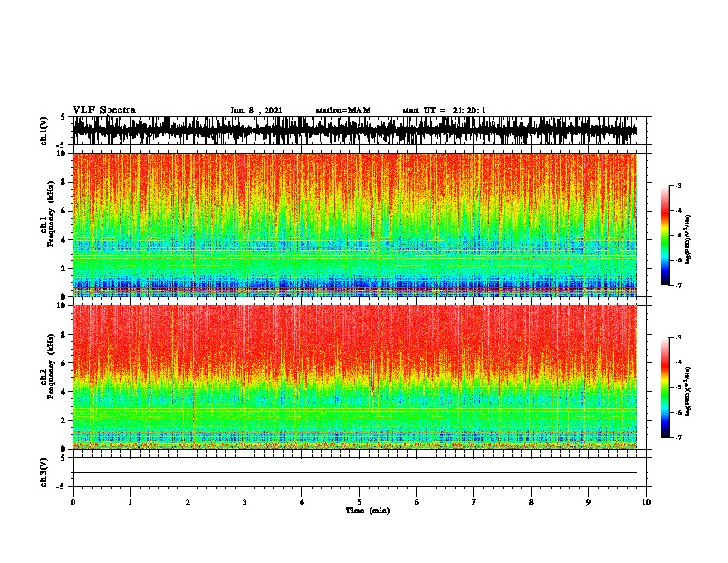
Task: Click the time axis tick label "9"
Action: [x=588, y=502]
